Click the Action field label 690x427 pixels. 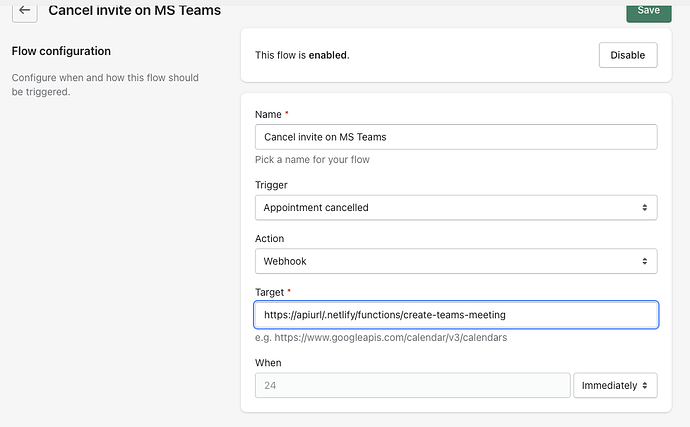coord(270,239)
